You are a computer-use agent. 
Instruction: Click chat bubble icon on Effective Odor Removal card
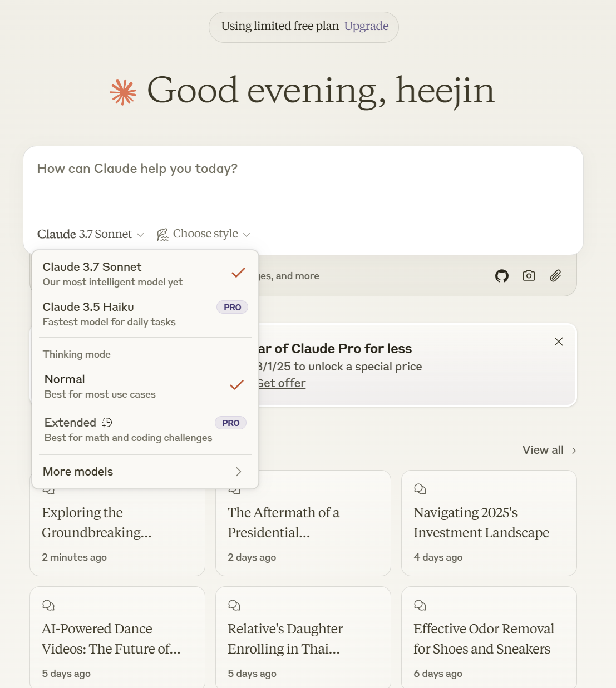420,605
